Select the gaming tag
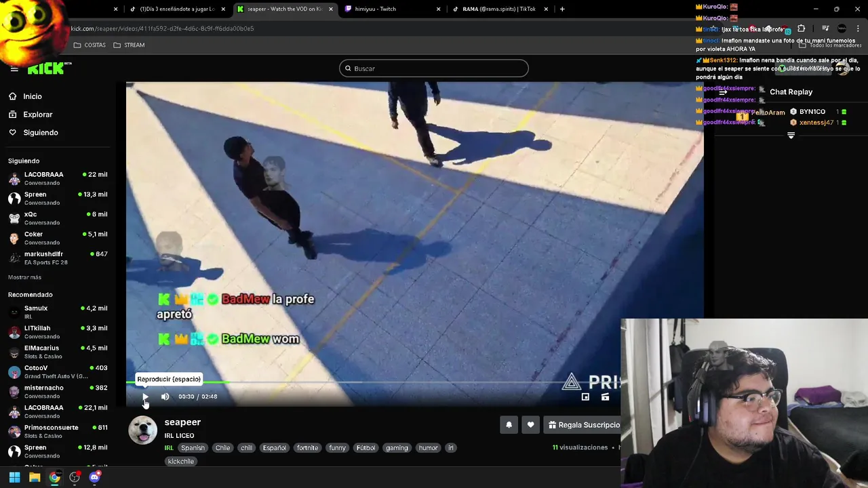The width and height of the screenshot is (868, 488). [x=397, y=448]
